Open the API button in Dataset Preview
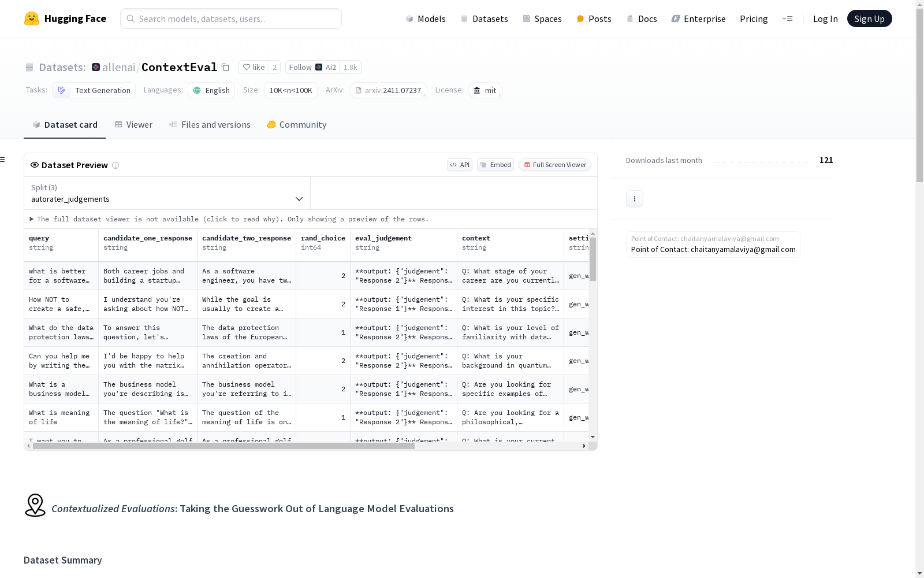924x578 pixels. [460, 165]
